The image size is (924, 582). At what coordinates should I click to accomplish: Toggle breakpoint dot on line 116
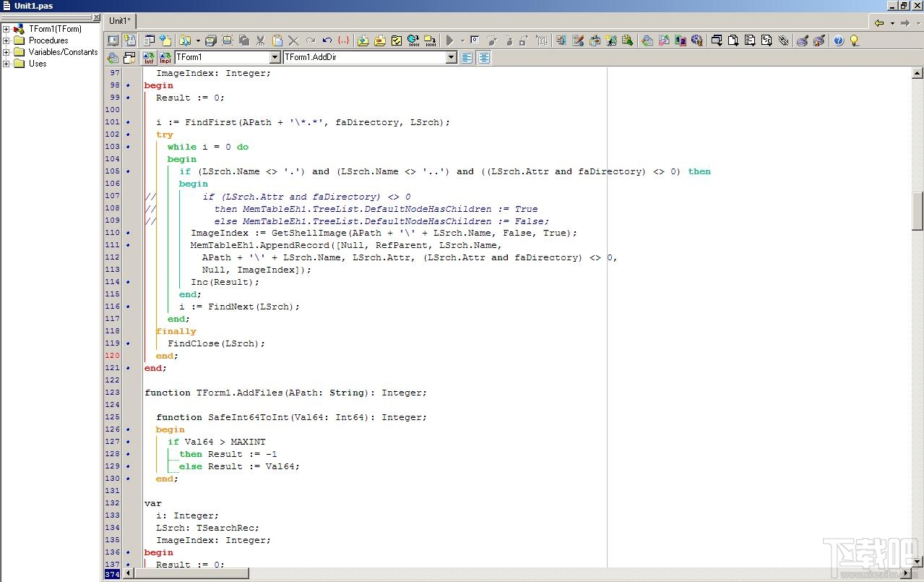tap(128, 307)
